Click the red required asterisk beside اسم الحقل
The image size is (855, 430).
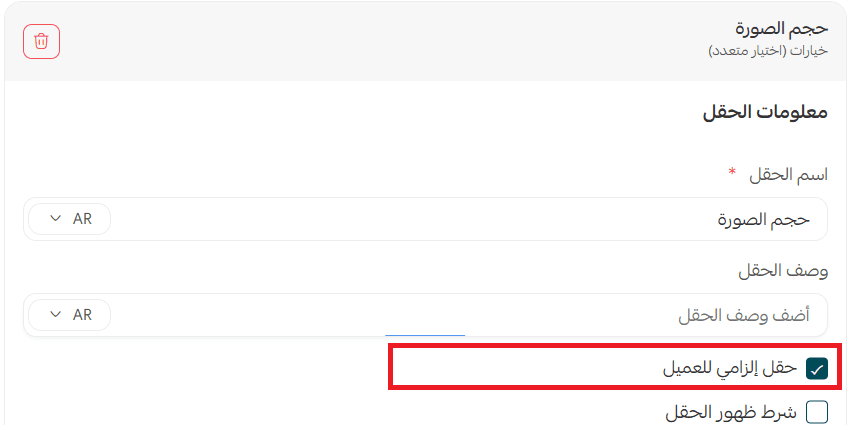click(x=732, y=173)
